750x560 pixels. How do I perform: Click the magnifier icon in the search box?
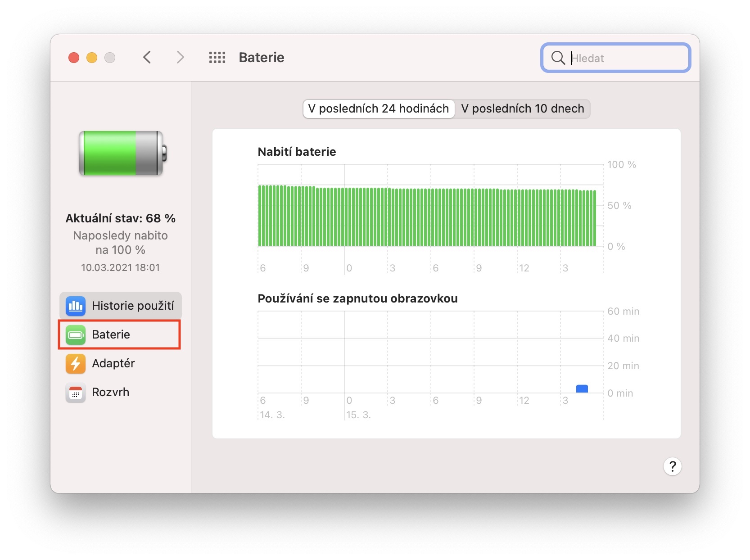[x=558, y=58]
